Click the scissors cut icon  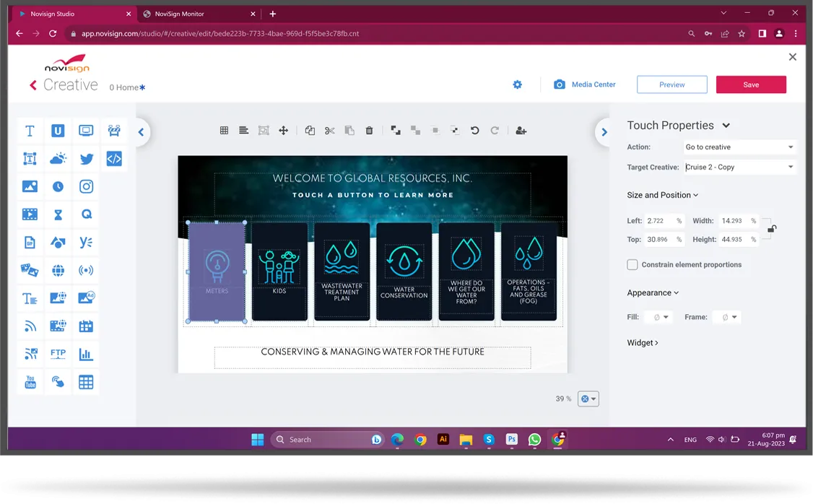[x=330, y=131]
